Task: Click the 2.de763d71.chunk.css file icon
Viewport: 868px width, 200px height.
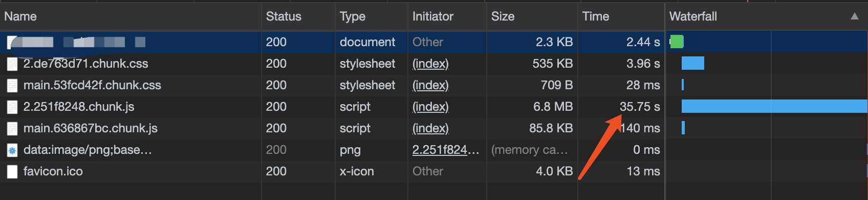Action: pyautogui.click(x=12, y=64)
